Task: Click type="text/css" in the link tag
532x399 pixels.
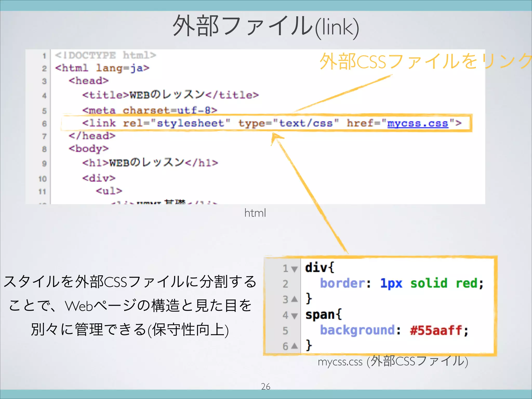Action: pos(289,123)
